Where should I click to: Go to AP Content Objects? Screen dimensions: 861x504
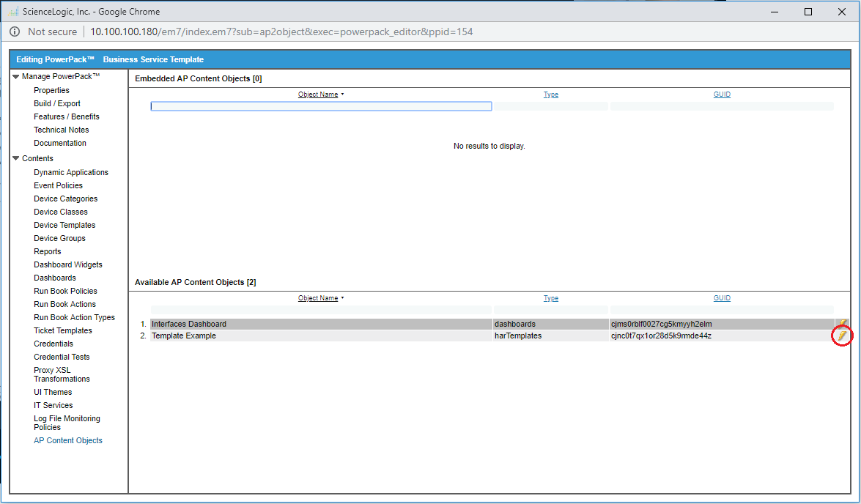(x=68, y=440)
